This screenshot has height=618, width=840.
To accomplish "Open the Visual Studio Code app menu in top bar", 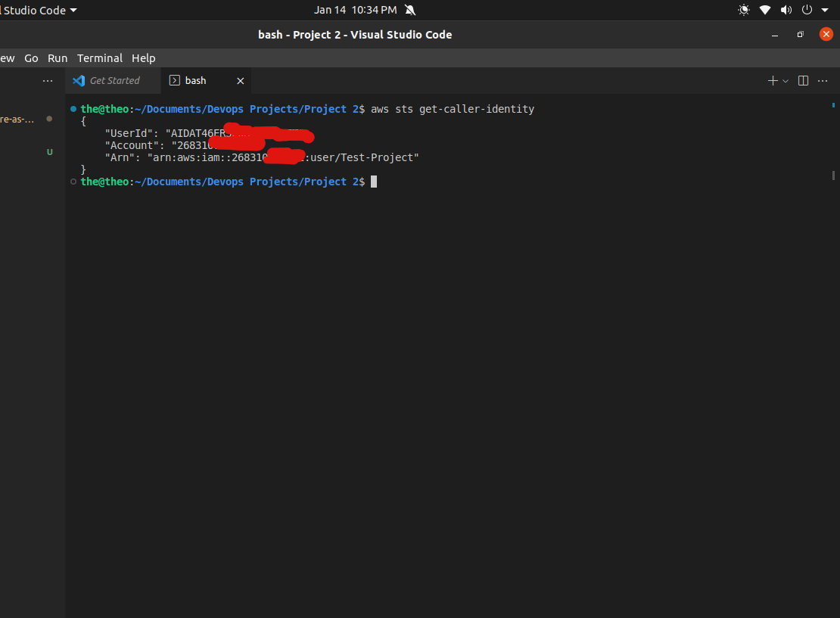I will pos(39,10).
